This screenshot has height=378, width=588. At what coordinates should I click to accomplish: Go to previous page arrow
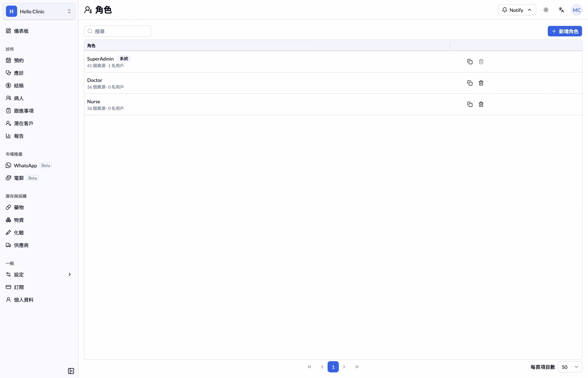tap(322, 367)
